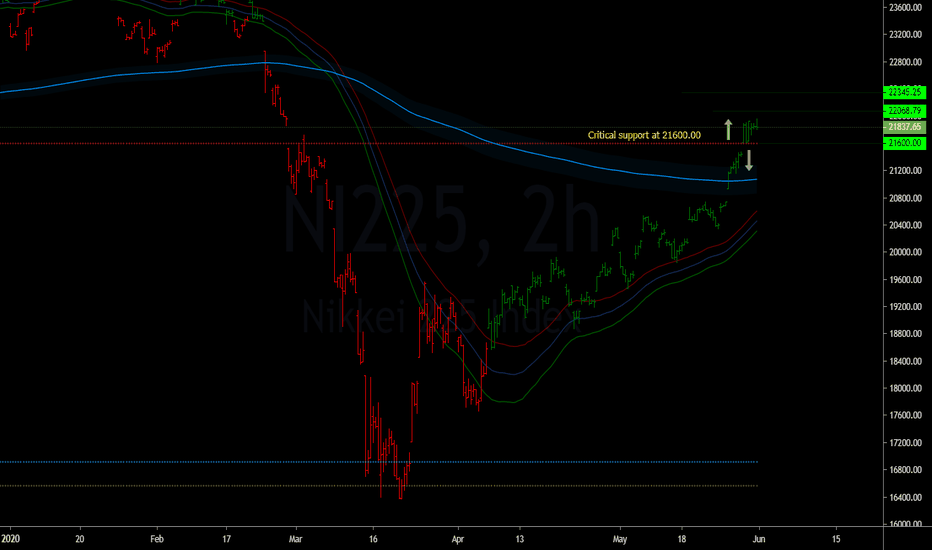The height and width of the screenshot is (550, 932).
Task: Click the 'Critical support at 21600.00' annotation text
Action: 644,135
